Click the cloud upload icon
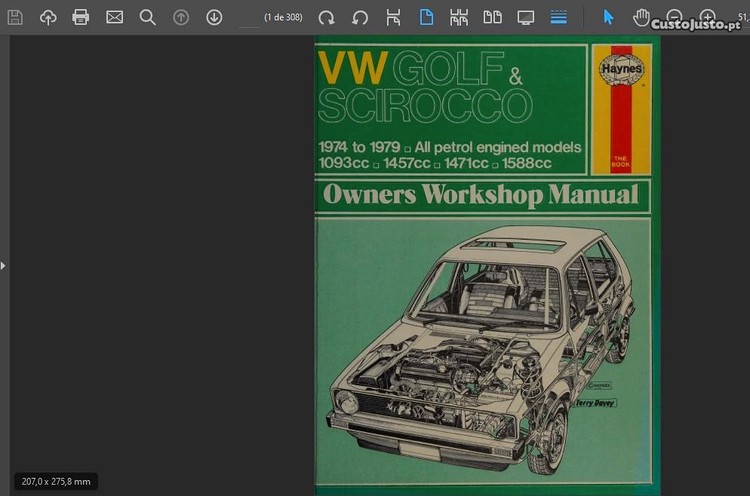 click(x=48, y=17)
